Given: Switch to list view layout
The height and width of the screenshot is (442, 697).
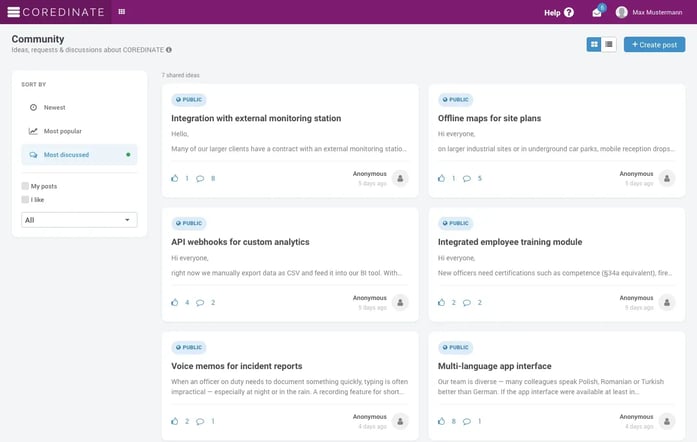Looking at the screenshot, I should point(609,44).
